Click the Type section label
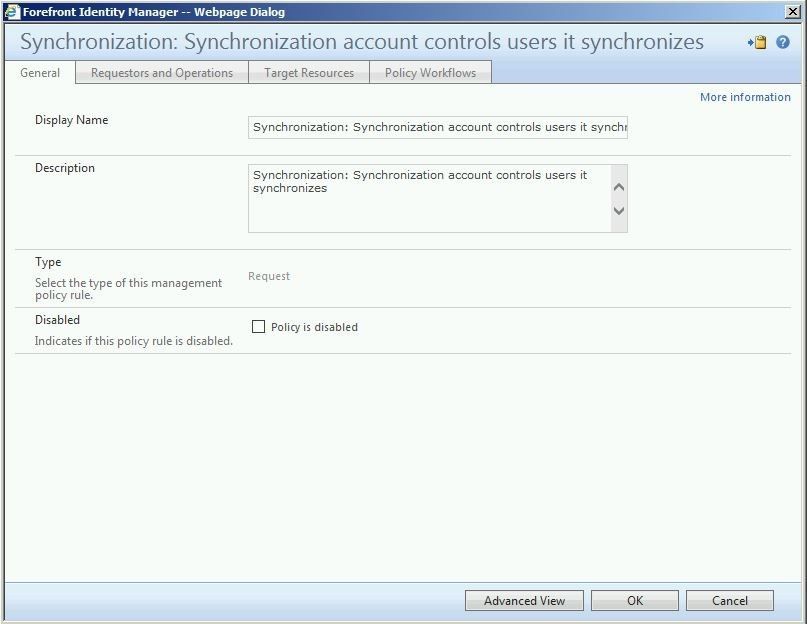 48,262
